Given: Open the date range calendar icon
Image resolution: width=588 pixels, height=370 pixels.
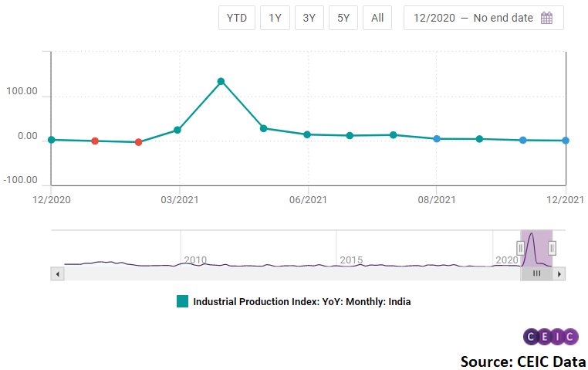Looking at the screenshot, I should [547, 18].
